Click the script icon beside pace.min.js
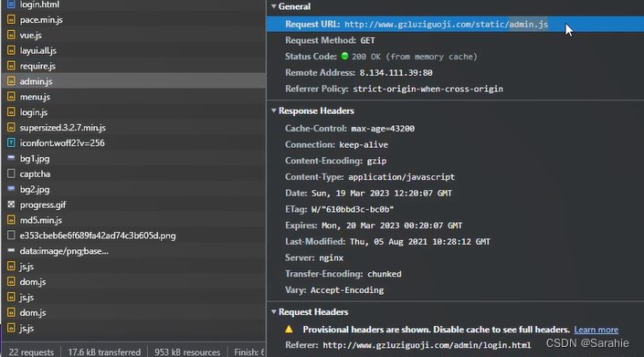The height and width of the screenshot is (357, 644). [11, 19]
